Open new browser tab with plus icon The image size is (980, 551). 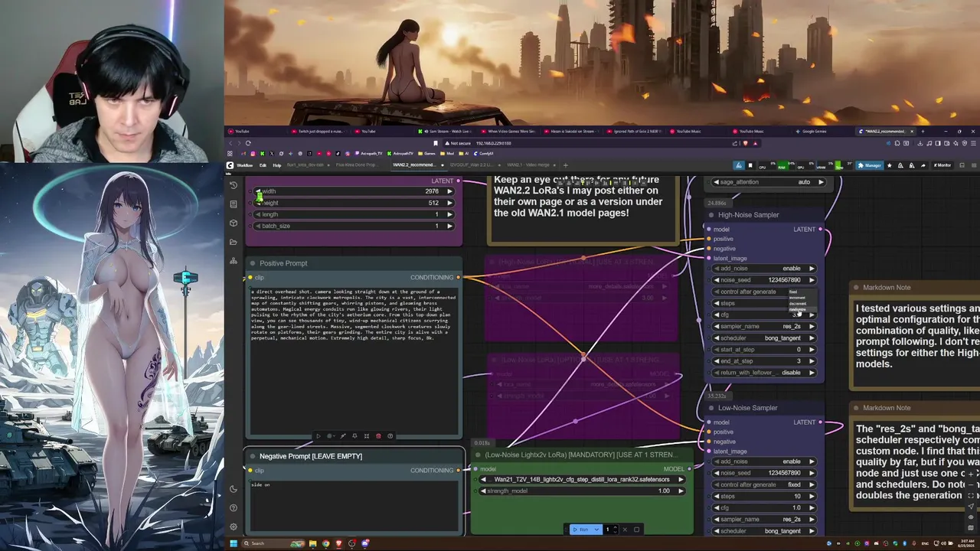point(923,131)
